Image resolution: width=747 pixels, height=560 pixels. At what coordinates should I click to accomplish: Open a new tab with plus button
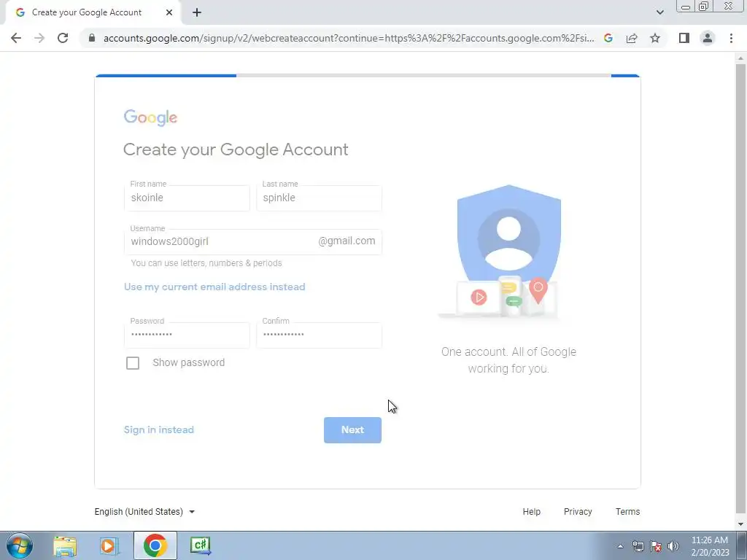pyautogui.click(x=197, y=13)
